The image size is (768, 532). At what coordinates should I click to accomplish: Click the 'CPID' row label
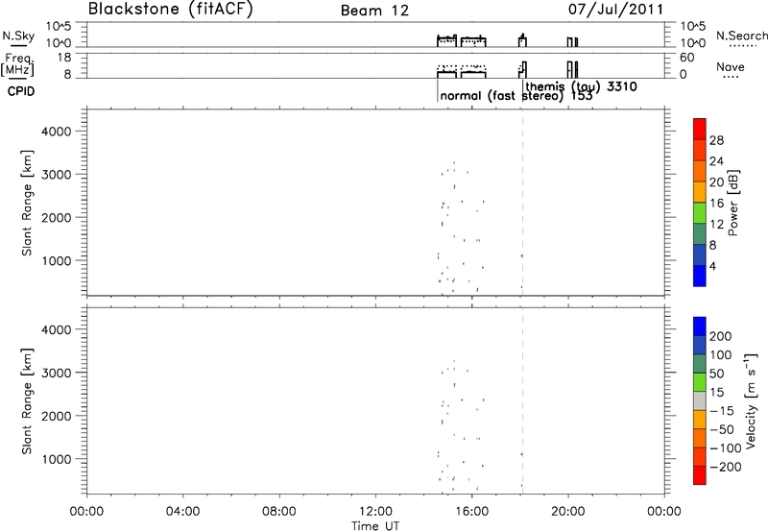click(x=21, y=91)
